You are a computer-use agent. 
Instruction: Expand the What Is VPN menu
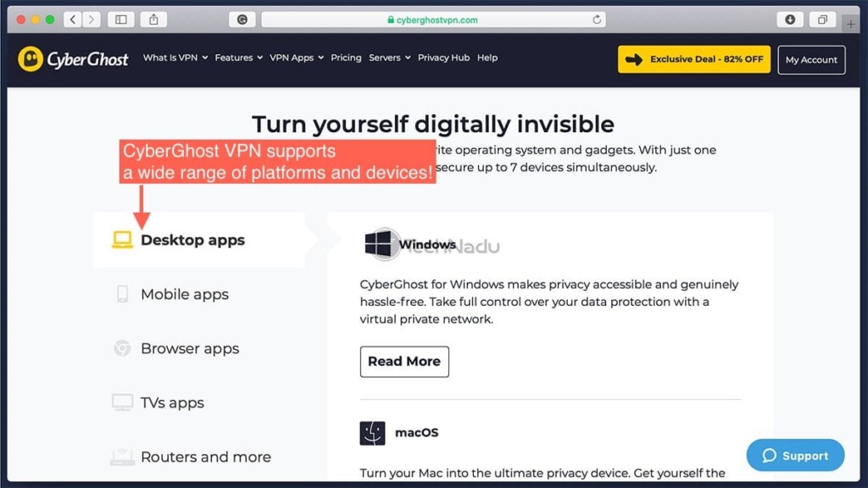[175, 58]
